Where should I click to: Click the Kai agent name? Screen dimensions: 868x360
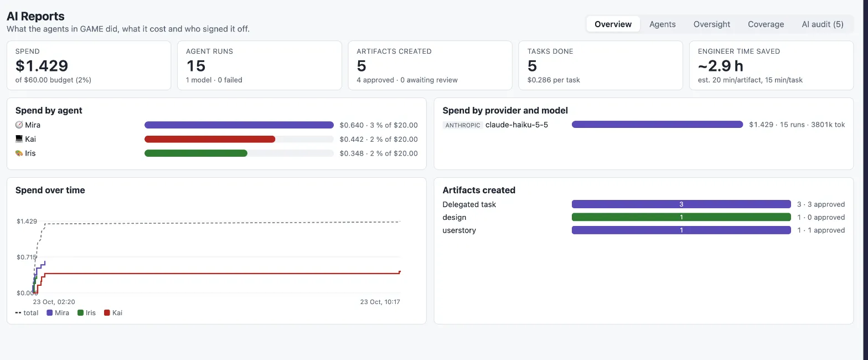coord(30,139)
